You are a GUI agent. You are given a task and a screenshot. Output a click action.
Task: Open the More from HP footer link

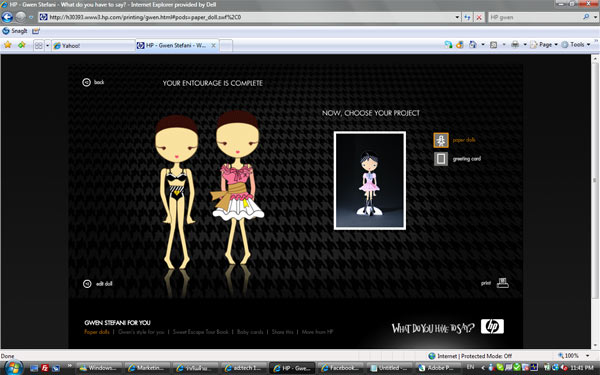tap(317, 332)
